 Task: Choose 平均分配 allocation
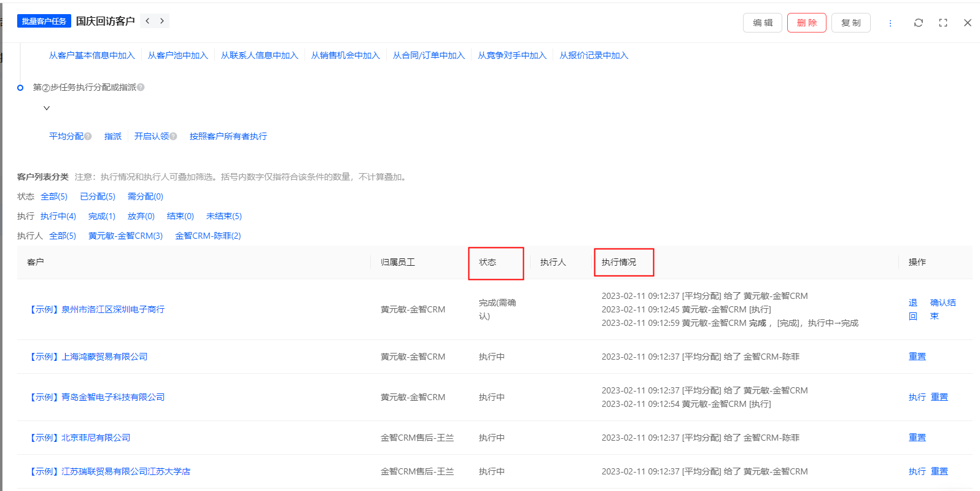(x=66, y=136)
